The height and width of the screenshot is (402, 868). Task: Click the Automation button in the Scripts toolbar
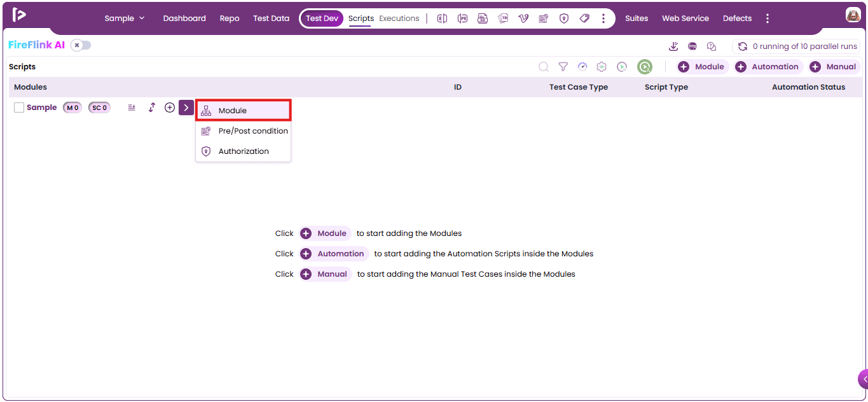tap(769, 67)
